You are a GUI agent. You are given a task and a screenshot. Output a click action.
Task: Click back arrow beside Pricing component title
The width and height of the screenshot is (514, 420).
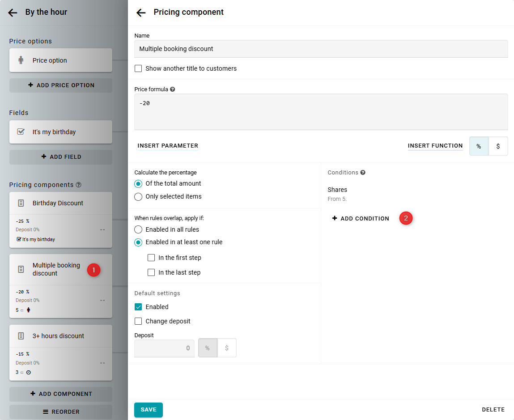pos(141,13)
